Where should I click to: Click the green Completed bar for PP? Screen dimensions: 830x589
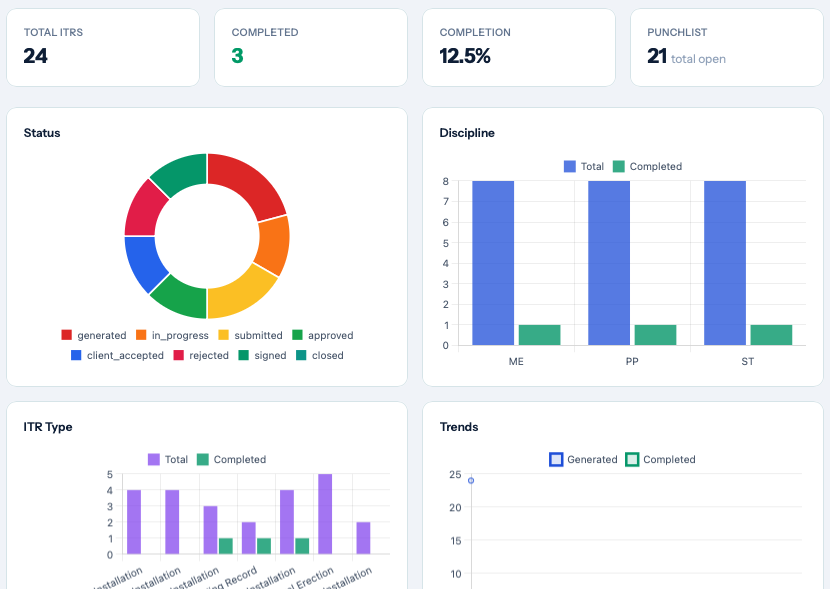pyautogui.click(x=655, y=335)
